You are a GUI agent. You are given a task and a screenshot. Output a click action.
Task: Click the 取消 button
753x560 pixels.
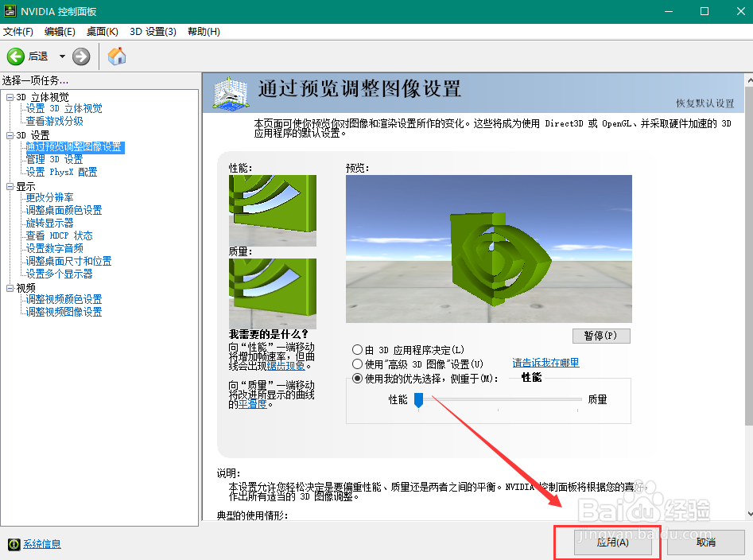coord(706,542)
